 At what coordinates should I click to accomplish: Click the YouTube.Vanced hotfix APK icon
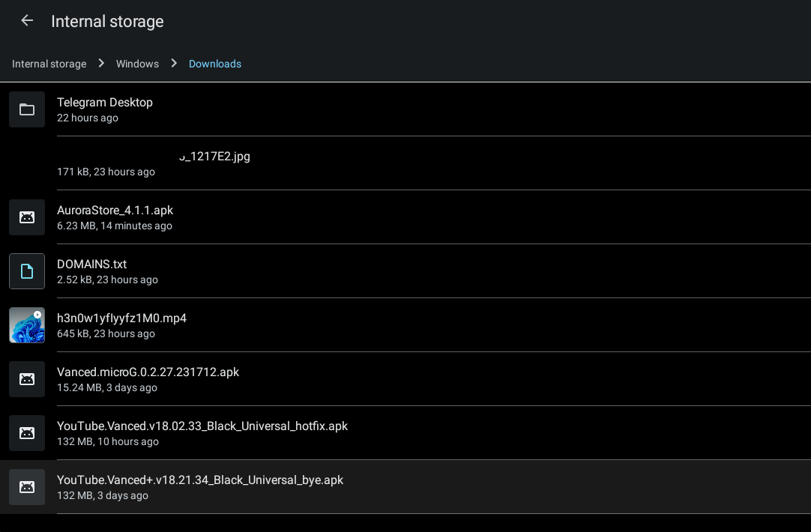coord(27,433)
